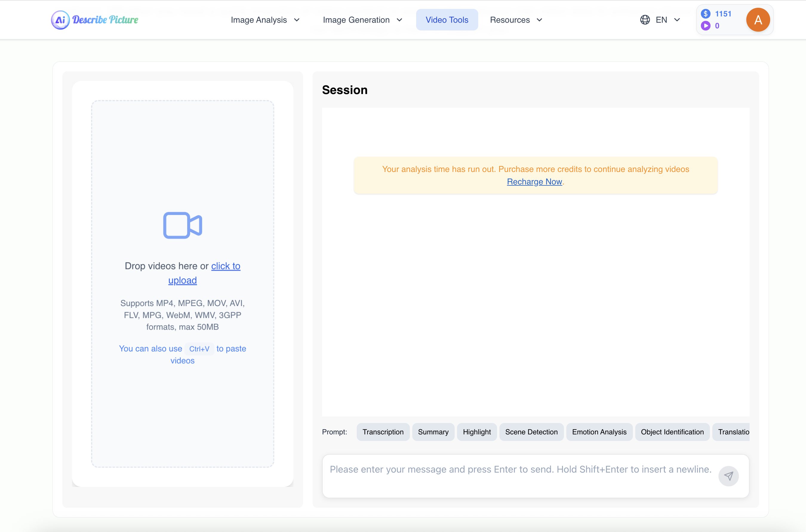The width and height of the screenshot is (806, 532).
Task: Click the 1151 credits balance
Action: pos(723,14)
